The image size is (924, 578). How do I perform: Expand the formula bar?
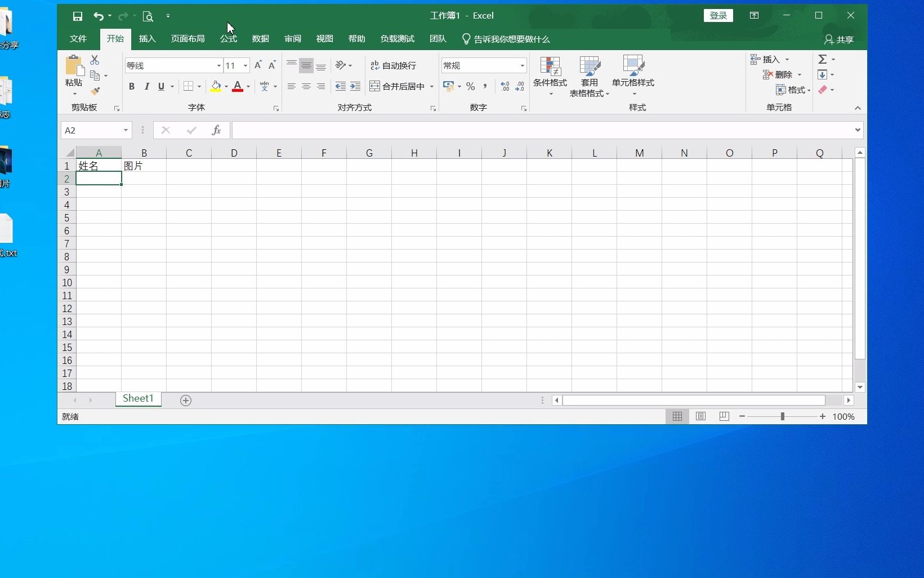pyautogui.click(x=858, y=130)
